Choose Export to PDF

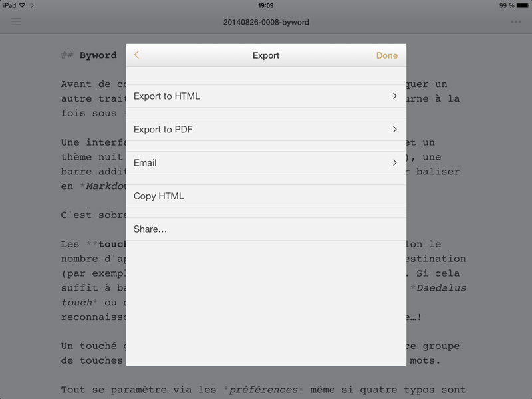[x=266, y=129]
